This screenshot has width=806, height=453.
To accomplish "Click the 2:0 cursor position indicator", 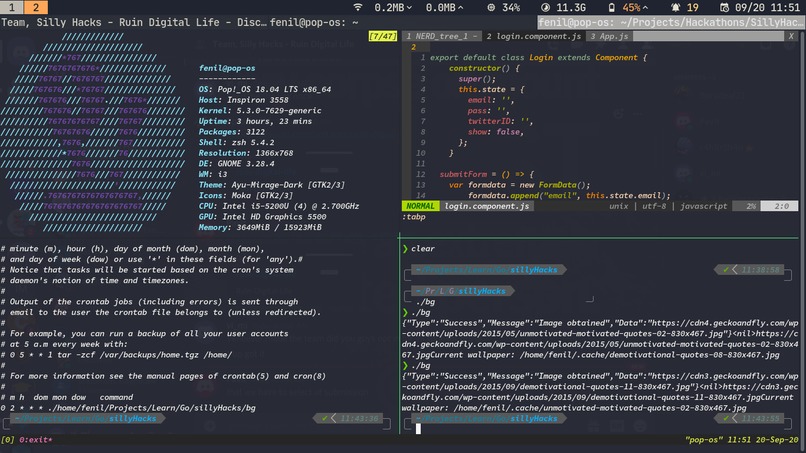I will (x=782, y=206).
